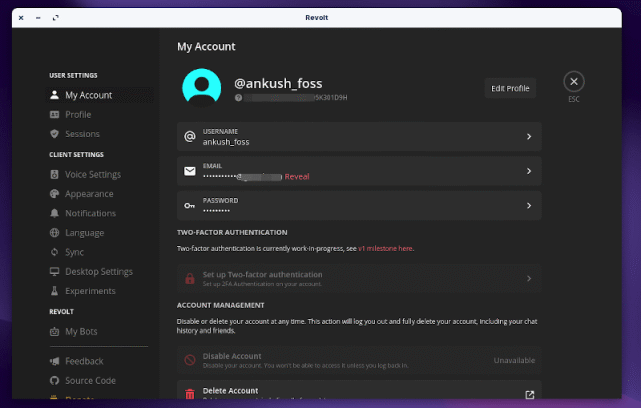Click the Edit Profile button
Image resolution: width=641 pixels, height=408 pixels.
click(x=510, y=88)
